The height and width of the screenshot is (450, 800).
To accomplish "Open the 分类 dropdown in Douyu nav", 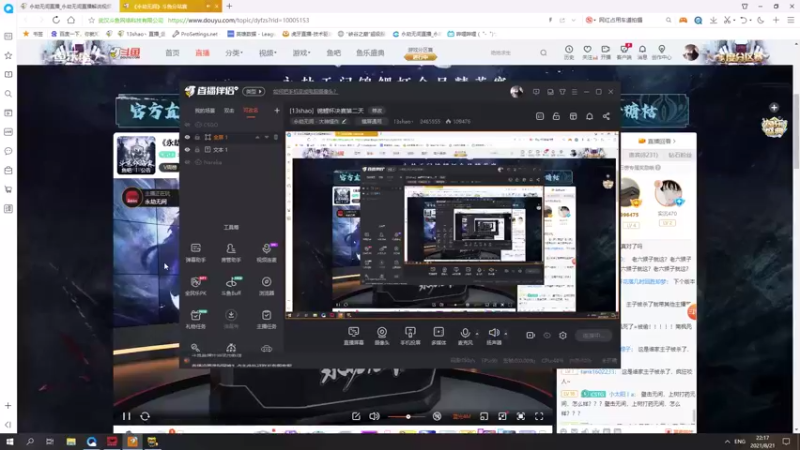I will (234, 53).
